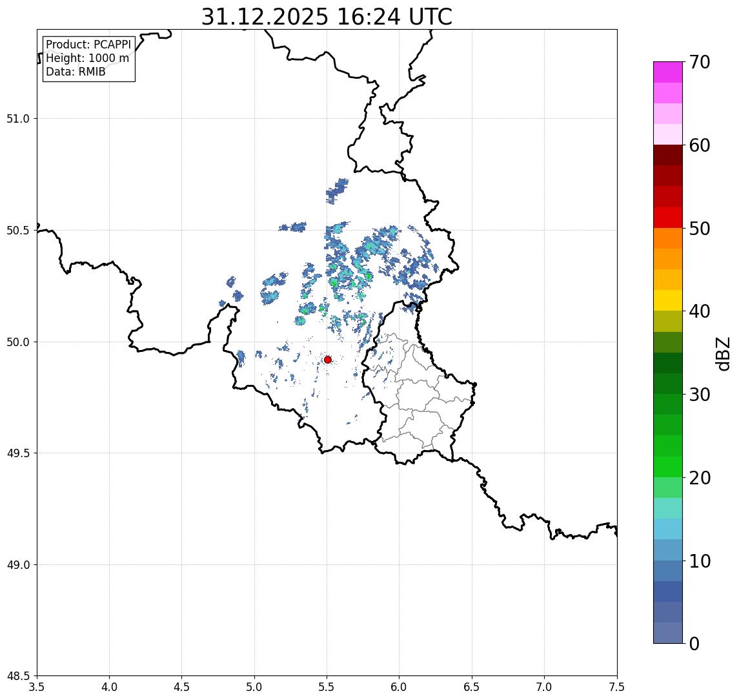Viewport: 739px width, 700px height.
Task: Pick the bright red swatch above 50
Action: click(x=668, y=218)
